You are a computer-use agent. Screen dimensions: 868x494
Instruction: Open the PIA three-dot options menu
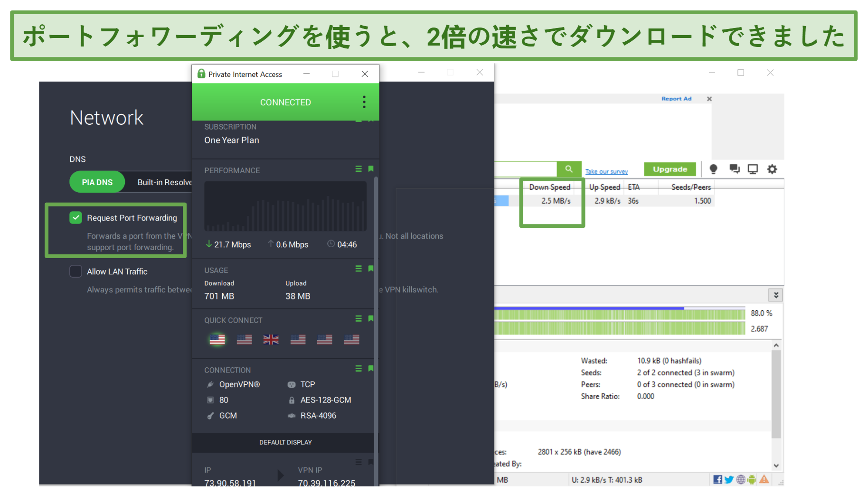coord(364,102)
